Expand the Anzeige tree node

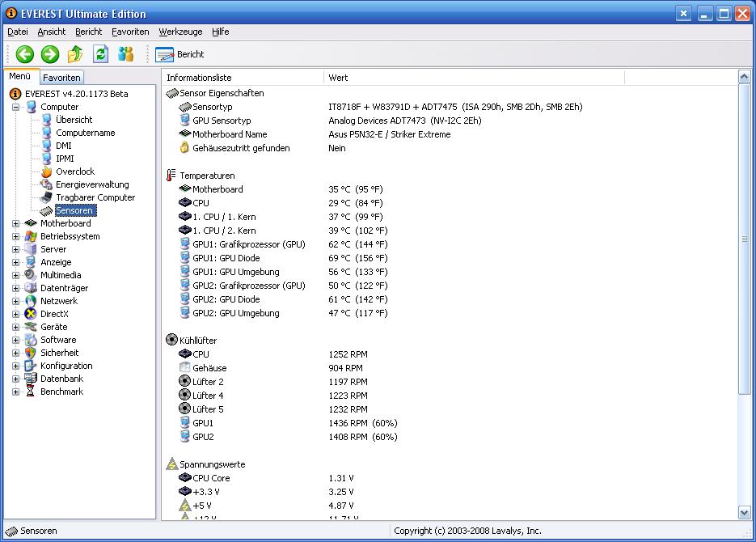16,262
